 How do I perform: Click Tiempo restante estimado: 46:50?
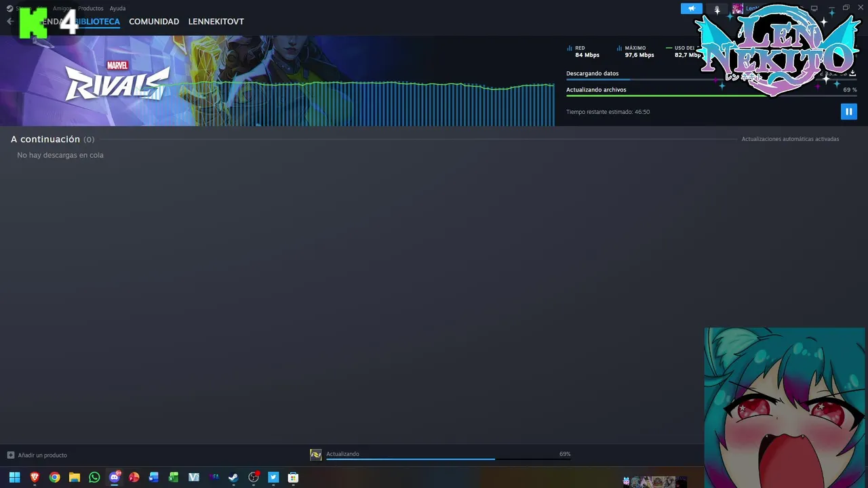click(608, 112)
